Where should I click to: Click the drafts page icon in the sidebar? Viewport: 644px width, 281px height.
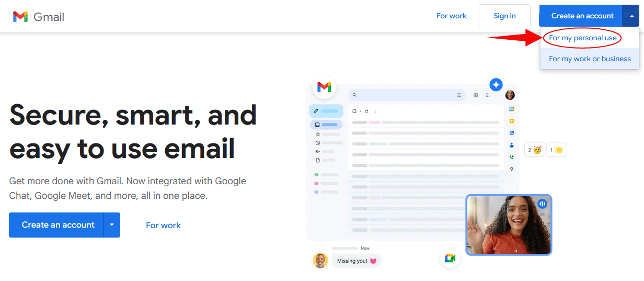tap(318, 160)
